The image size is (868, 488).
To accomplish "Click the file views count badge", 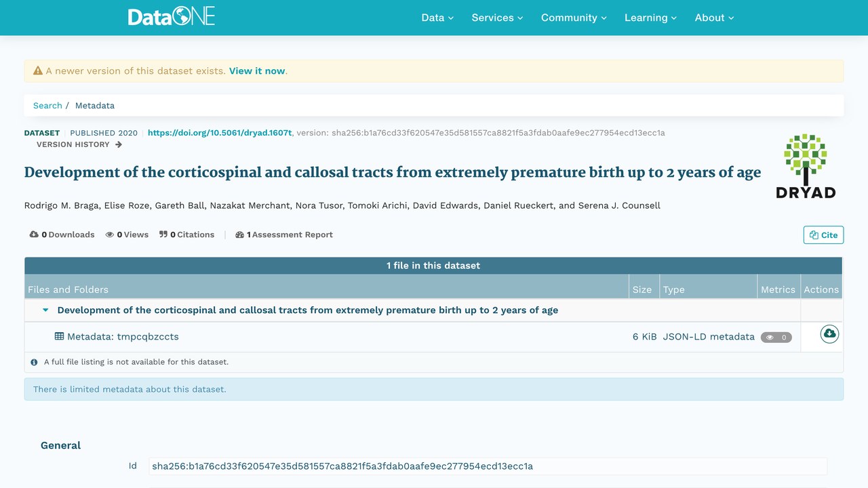I will coord(776,337).
